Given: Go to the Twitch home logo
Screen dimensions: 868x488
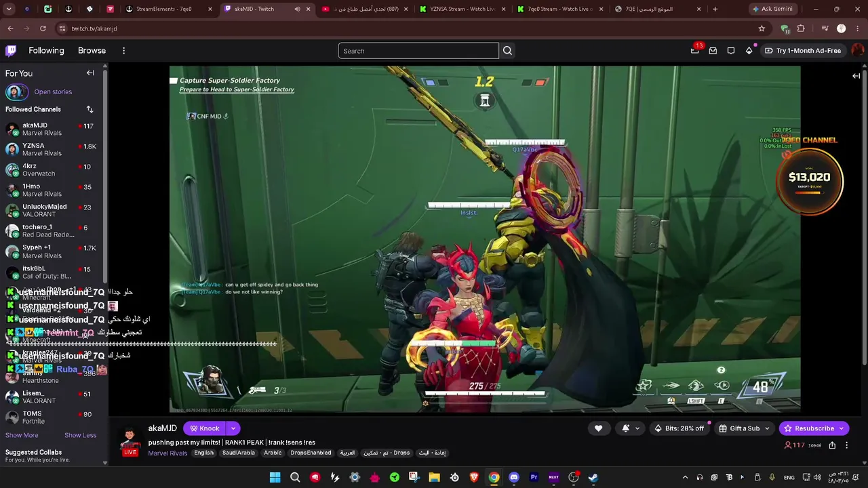Looking at the screenshot, I should tap(11, 50).
